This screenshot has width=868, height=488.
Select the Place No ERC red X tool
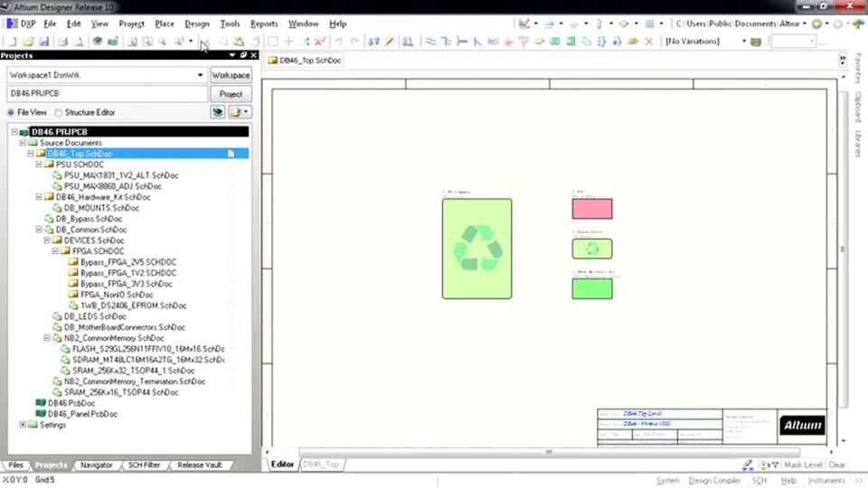tap(649, 42)
